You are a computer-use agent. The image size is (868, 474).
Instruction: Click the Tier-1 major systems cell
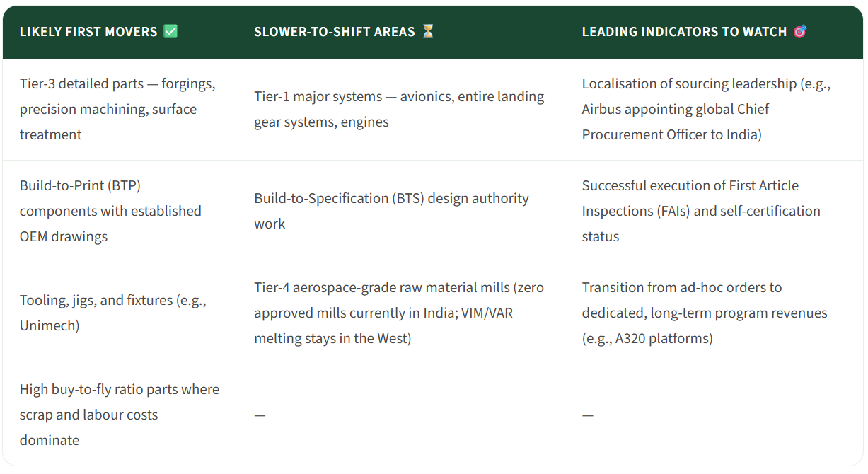coord(399,109)
